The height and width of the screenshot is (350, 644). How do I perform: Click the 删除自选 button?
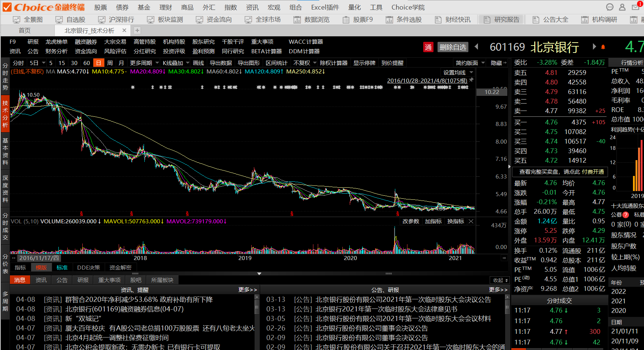click(x=453, y=47)
